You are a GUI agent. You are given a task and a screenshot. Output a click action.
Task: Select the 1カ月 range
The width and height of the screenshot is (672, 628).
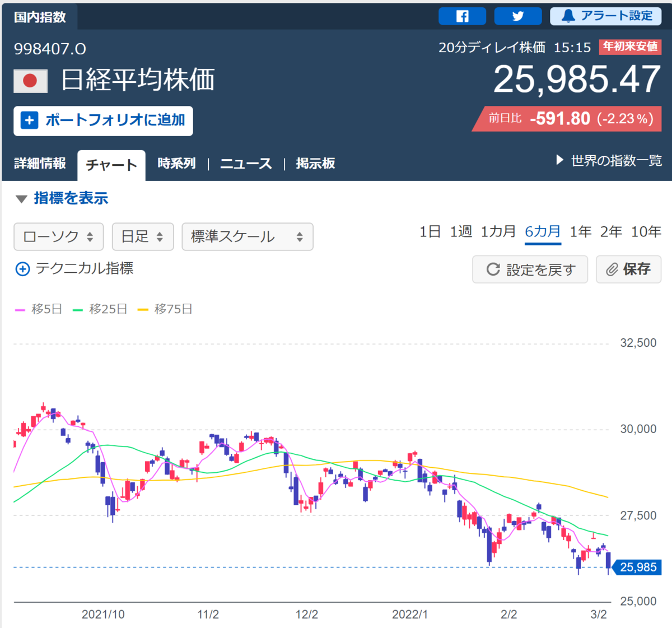498,231
